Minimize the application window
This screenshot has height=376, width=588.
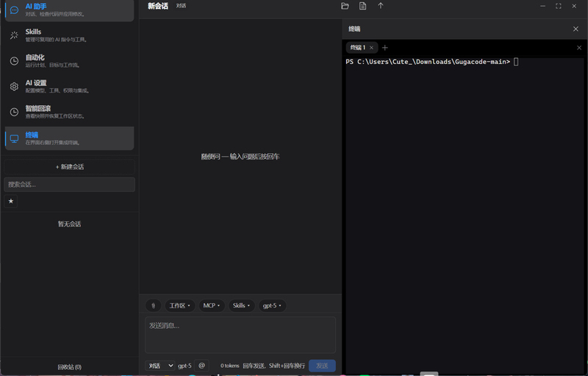tap(542, 6)
